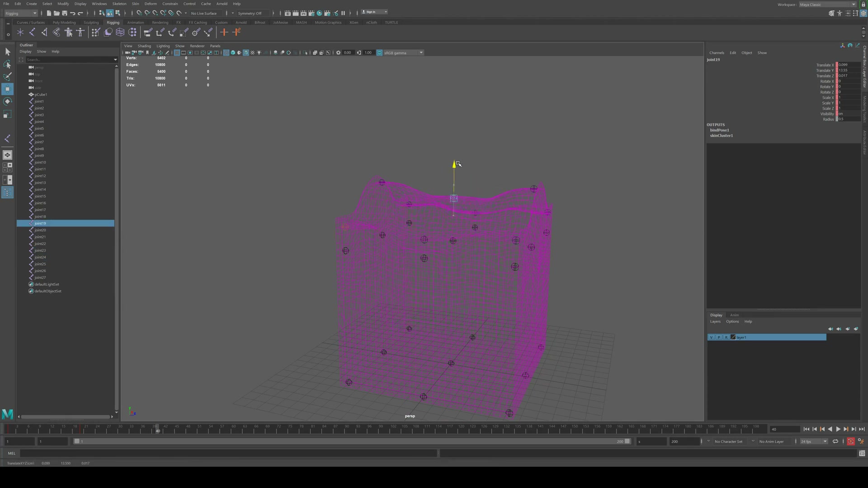Click the HumanIK skeleton shelf icon
This screenshot has width=868, height=488.
pyautogui.click(x=80, y=32)
